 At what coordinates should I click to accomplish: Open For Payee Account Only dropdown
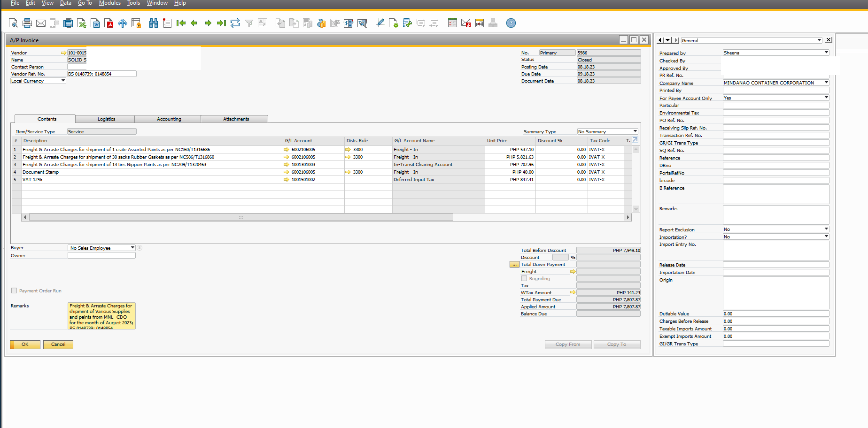coord(826,98)
